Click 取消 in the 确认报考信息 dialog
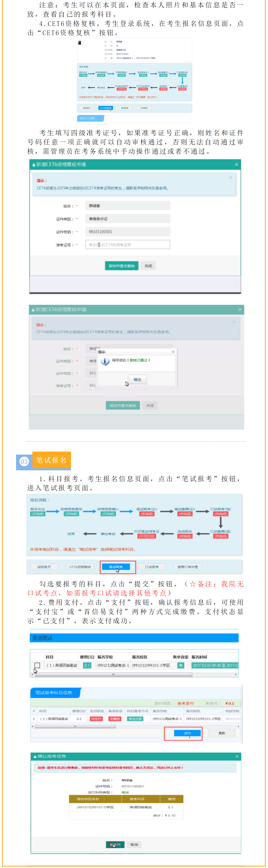The image size is (268, 868). [134, 844]
